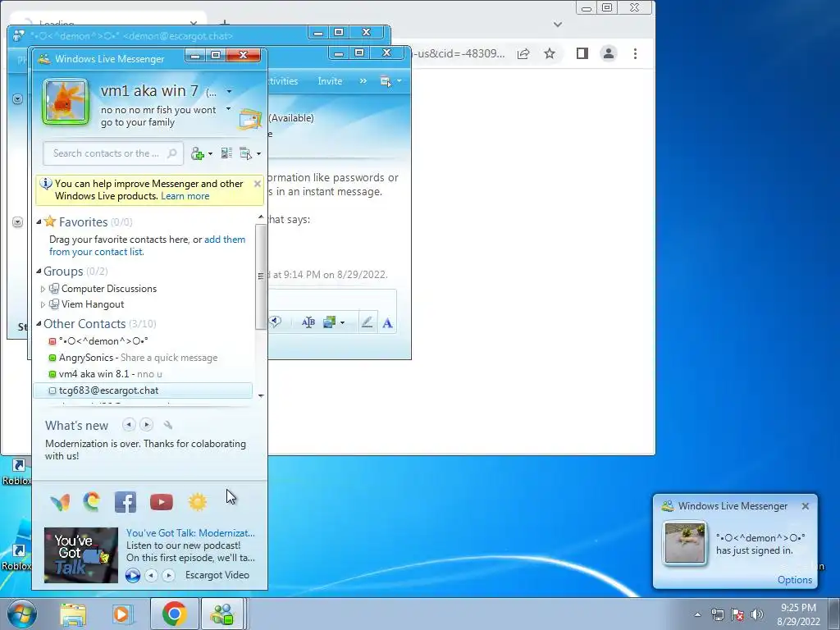Click the You've Got Talk video thumbnail
The height and width of the screenshot is (630, 840).
point(81,555)
